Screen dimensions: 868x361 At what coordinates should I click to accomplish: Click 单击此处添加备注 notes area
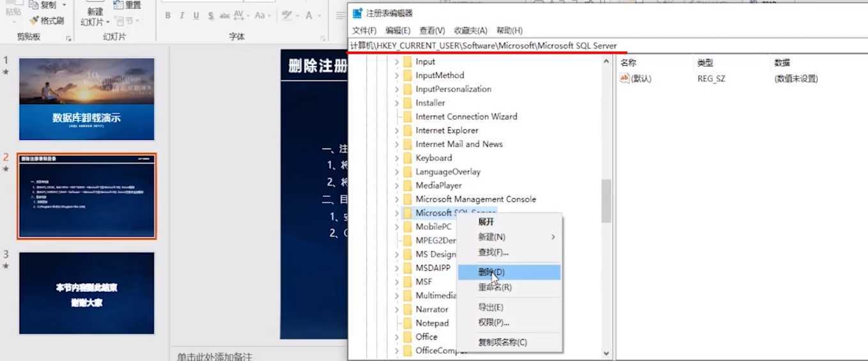tap(215, 356)
